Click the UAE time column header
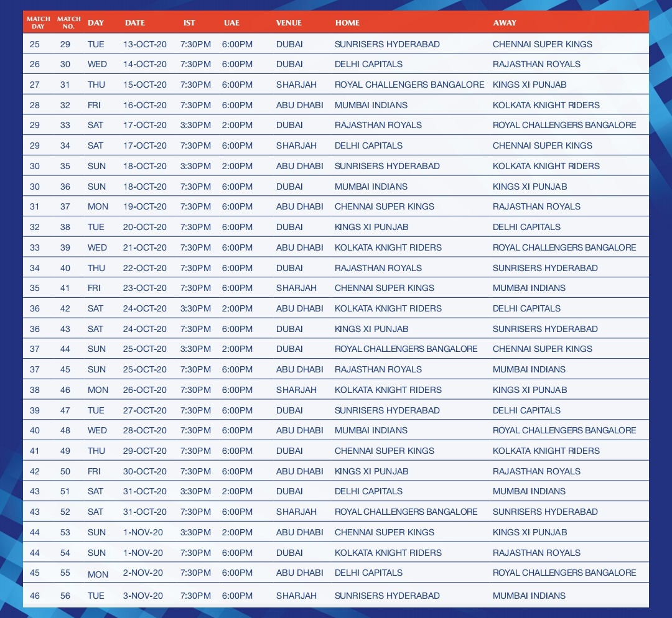Viewport: 672px width, 618px height. point(231,23)
